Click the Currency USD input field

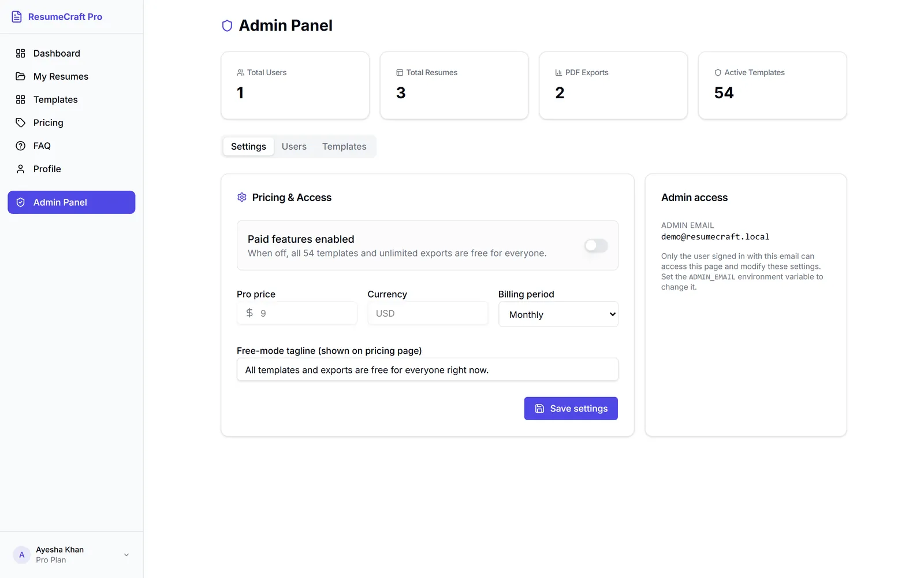[x=428, y=313]
